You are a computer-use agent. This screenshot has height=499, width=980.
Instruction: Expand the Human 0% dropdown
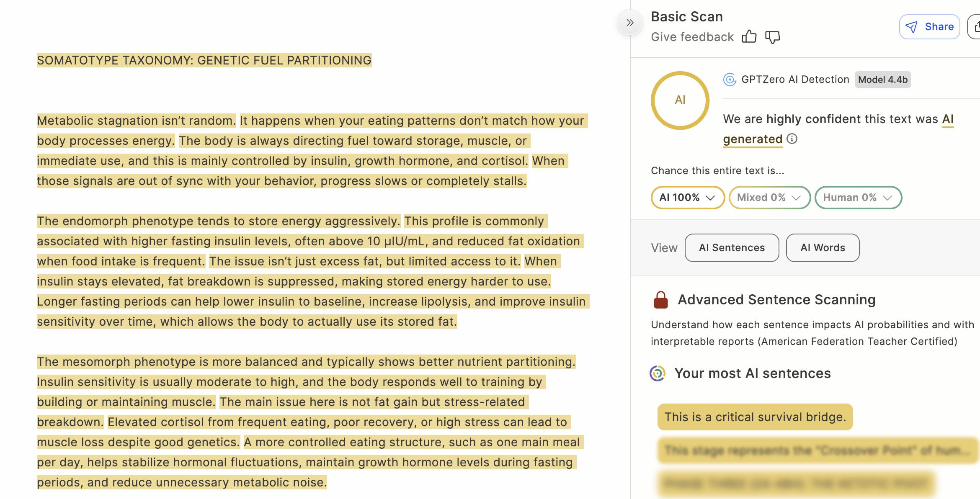point(858,198)
